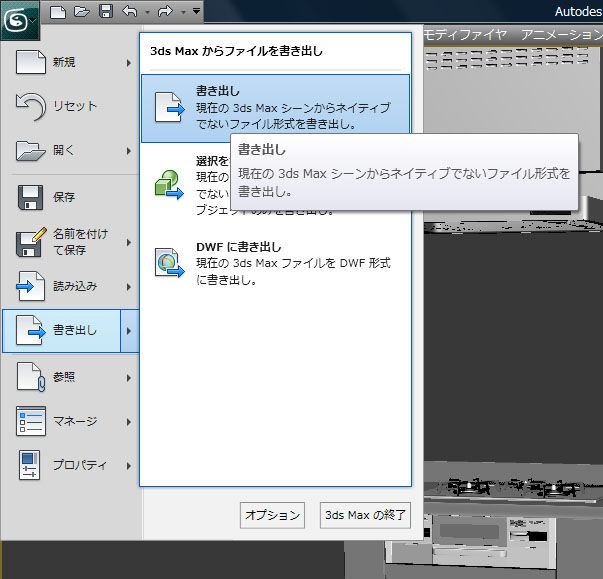The image size is (603, 579).
Task: Expand the プロパティ submenu arrow
Action: pos(129,466)
